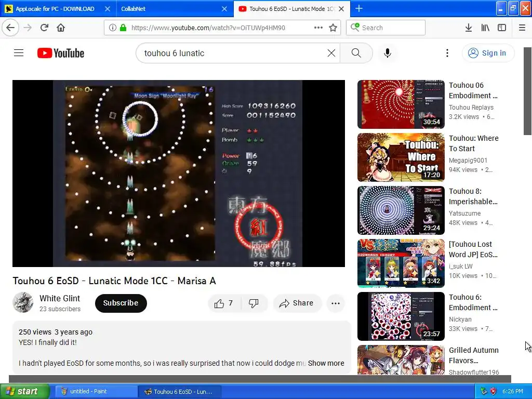Image resolution: width=532 pixels, height=399 pixels.
Task: Open the browser home page
Action: 61,28
